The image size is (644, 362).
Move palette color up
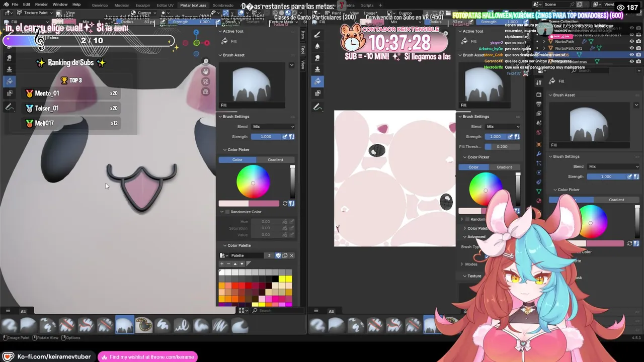point(235,263)
